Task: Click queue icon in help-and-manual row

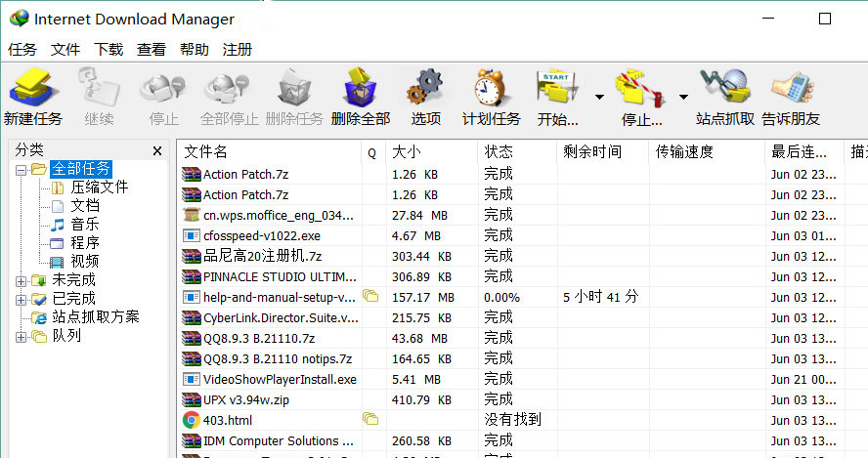Action: tap(370, 296)
